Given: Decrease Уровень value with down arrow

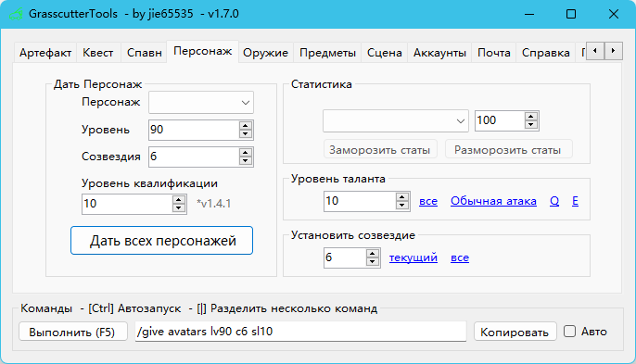Looking at the screenshot, I should [x=245, y=134].
